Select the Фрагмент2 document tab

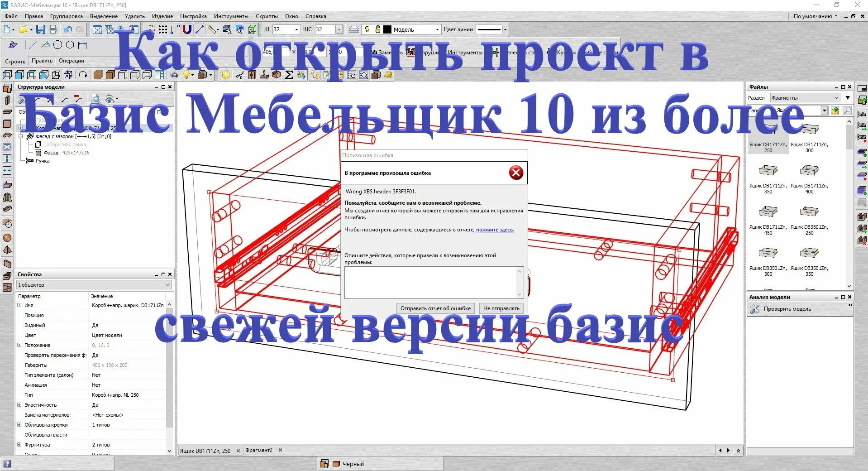[259, 450]
